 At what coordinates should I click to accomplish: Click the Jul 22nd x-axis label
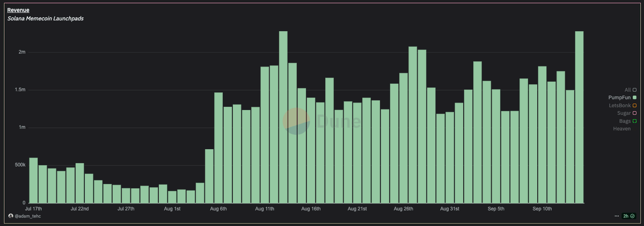coord(79,208)
